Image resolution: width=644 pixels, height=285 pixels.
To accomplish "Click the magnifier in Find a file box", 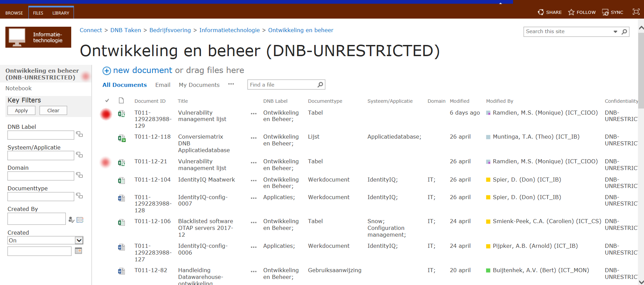I will pos(320,85).
